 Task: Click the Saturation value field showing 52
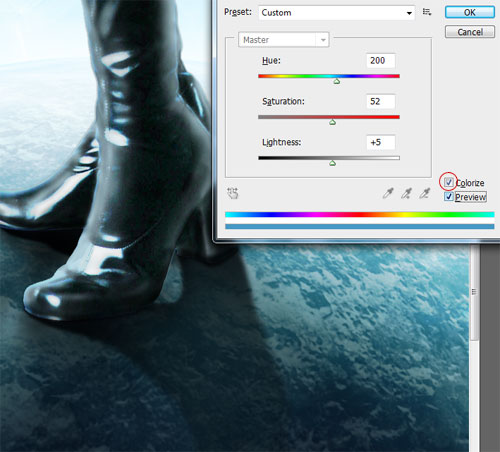click(381, 101)
